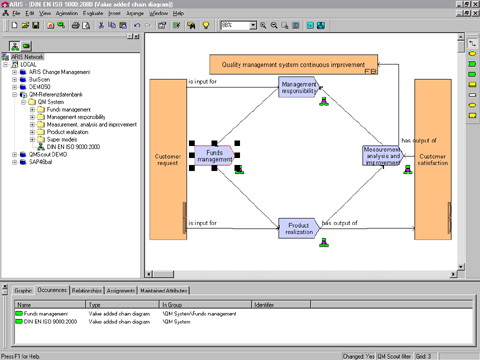
Task: Expand the Funds management folder
Action: 32,109
